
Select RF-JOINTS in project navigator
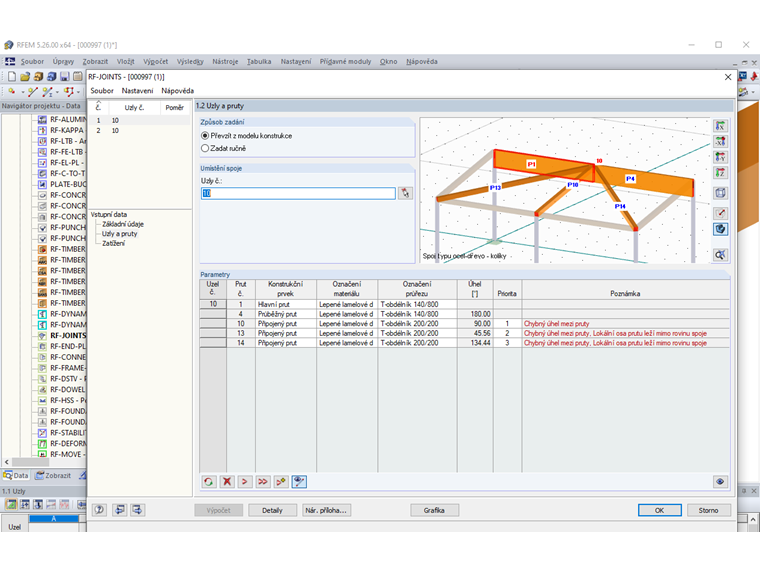(68, 335)
